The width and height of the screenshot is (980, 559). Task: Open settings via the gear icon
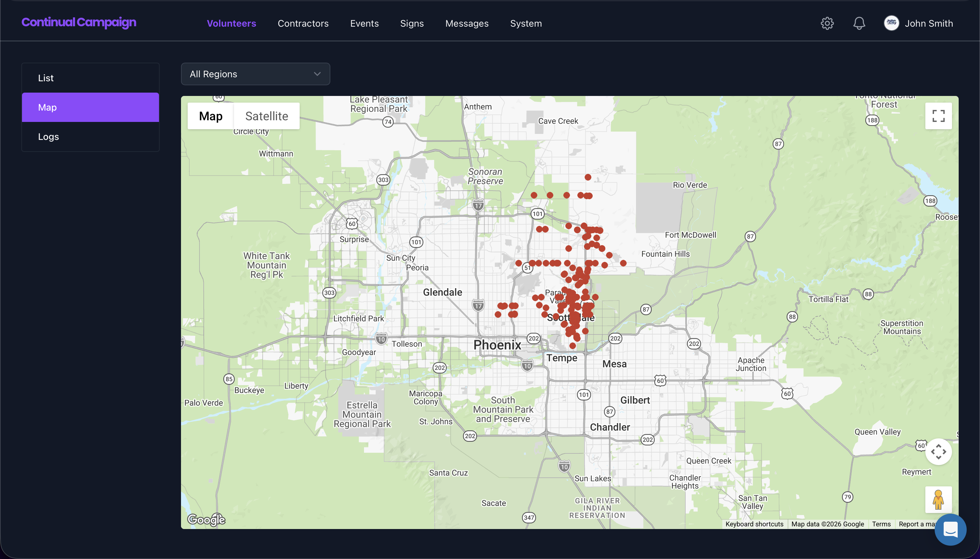tap(827, 23)
